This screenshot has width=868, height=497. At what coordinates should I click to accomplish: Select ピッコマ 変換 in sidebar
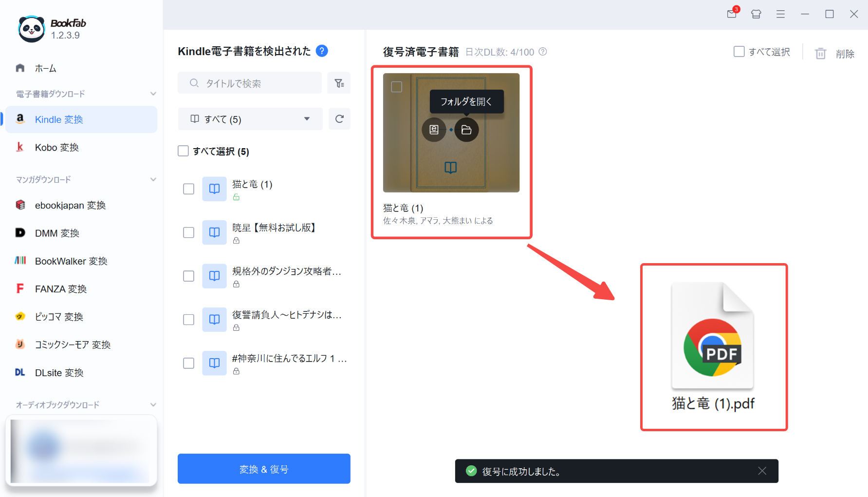pyautogui.click(x=81, y=317)
